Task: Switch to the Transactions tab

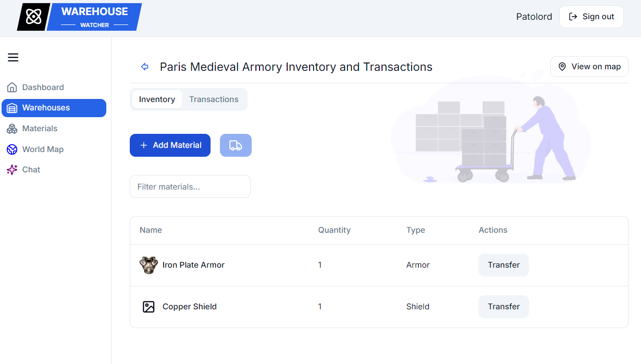Action: pyautogui.click(x=214, y=99)
